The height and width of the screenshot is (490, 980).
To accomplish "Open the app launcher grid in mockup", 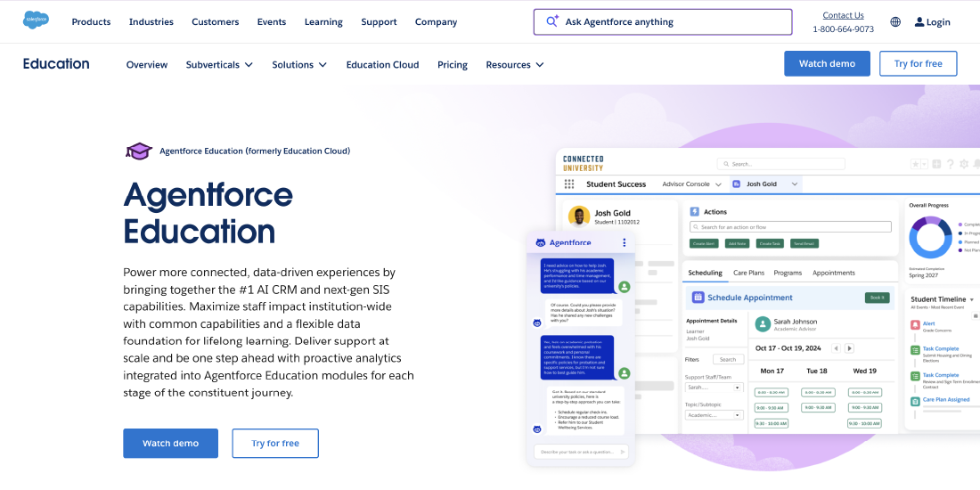I will click(569, 184).
